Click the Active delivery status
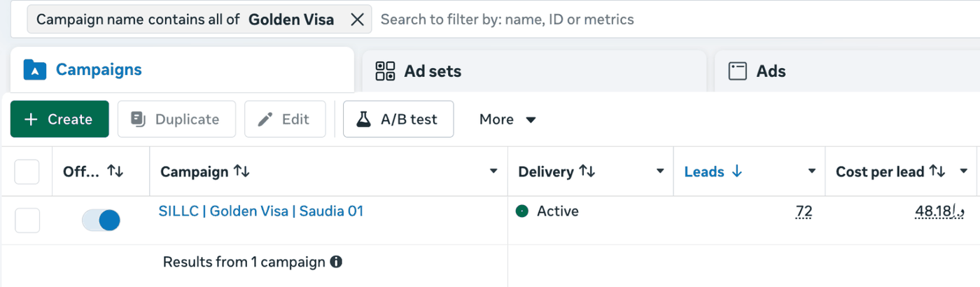980x287 pixels. 547,211
